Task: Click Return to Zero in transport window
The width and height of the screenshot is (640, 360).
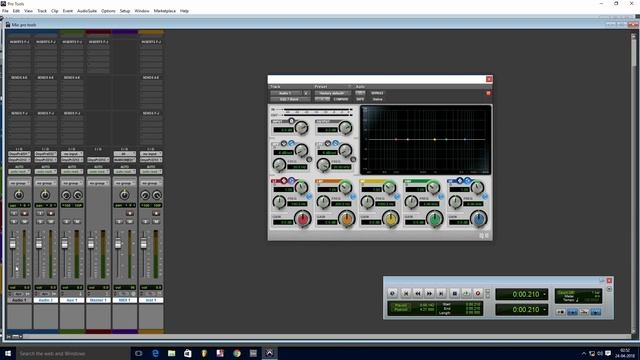Action: click(x=406, y=293)
